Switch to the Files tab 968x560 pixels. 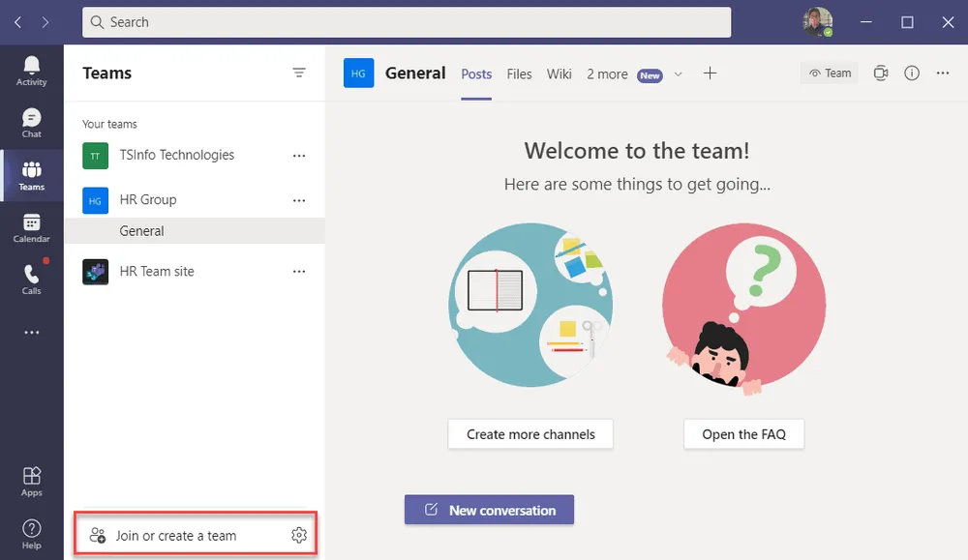(x=519, y=73)
